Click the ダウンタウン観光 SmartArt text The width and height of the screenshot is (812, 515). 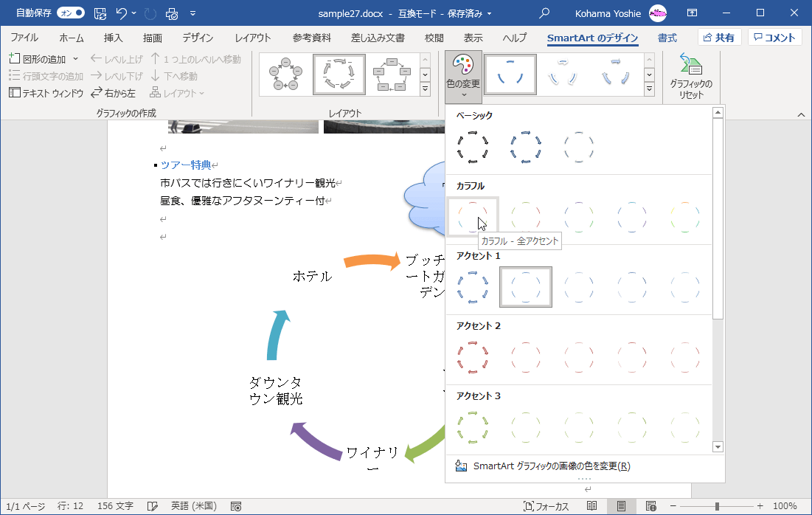[276, 390]
